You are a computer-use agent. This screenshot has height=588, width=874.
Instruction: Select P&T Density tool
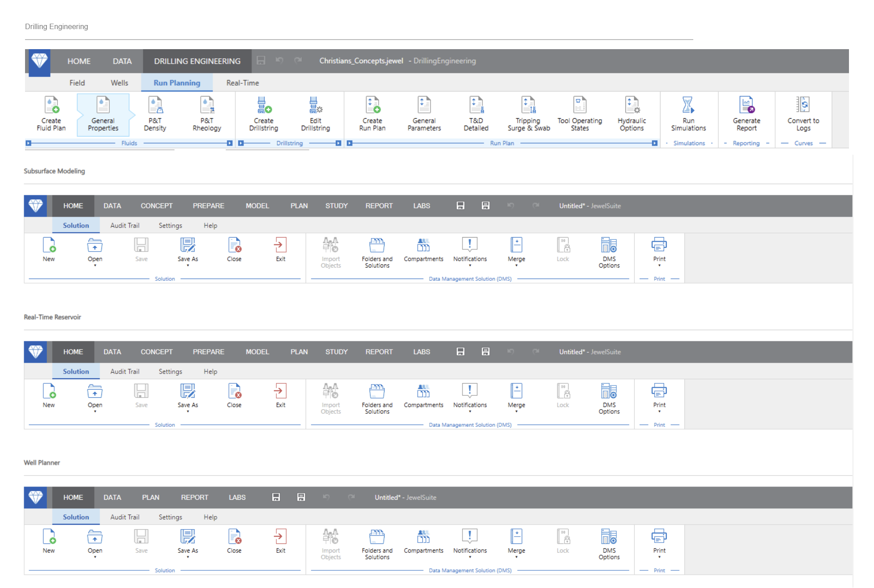155,114
